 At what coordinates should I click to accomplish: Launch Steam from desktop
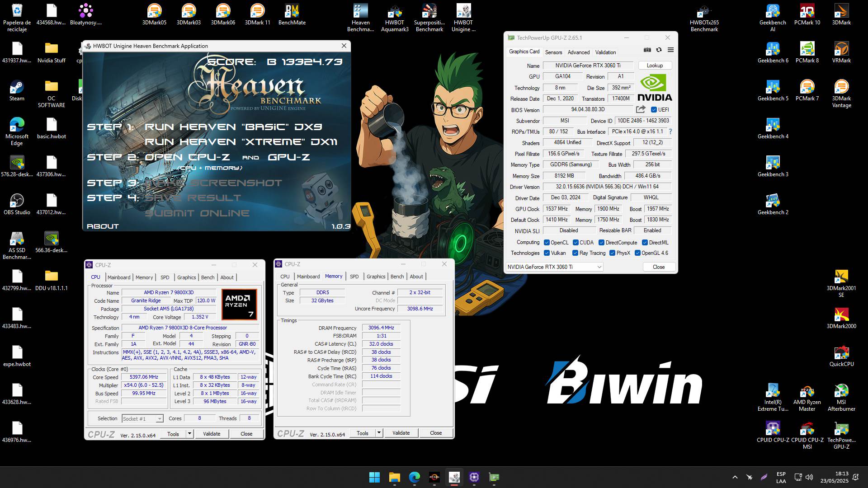coord(17,90)
